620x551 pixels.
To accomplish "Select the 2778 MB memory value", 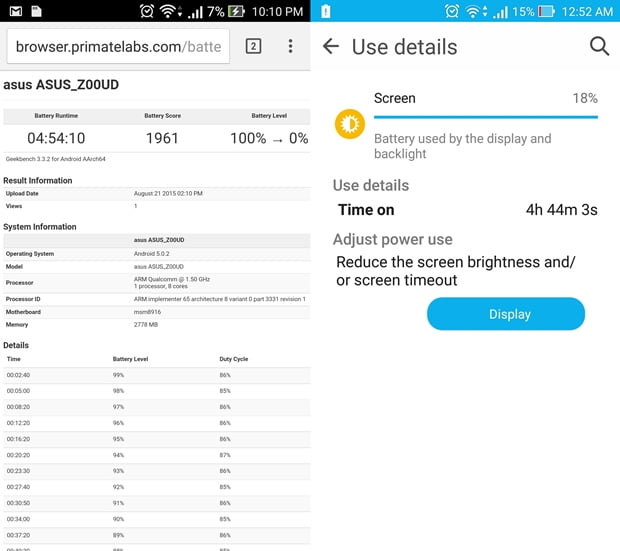I will (146, 324).
